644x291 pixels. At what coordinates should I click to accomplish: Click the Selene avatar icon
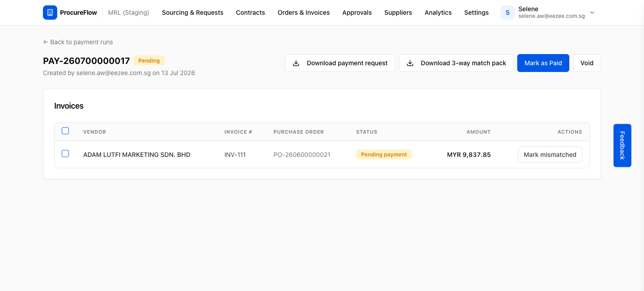coord(508,13)
